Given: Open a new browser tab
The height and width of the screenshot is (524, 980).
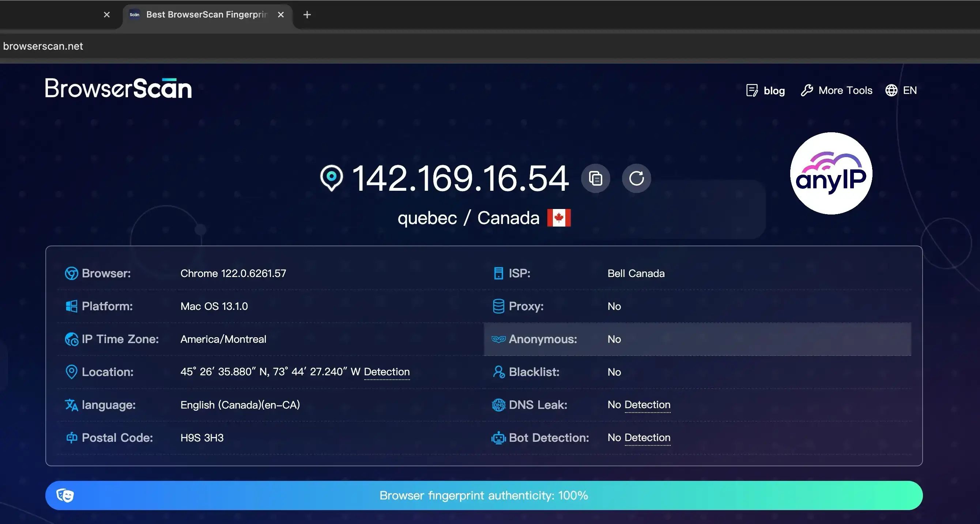Looking at the screenshot, I should [307, 15].
